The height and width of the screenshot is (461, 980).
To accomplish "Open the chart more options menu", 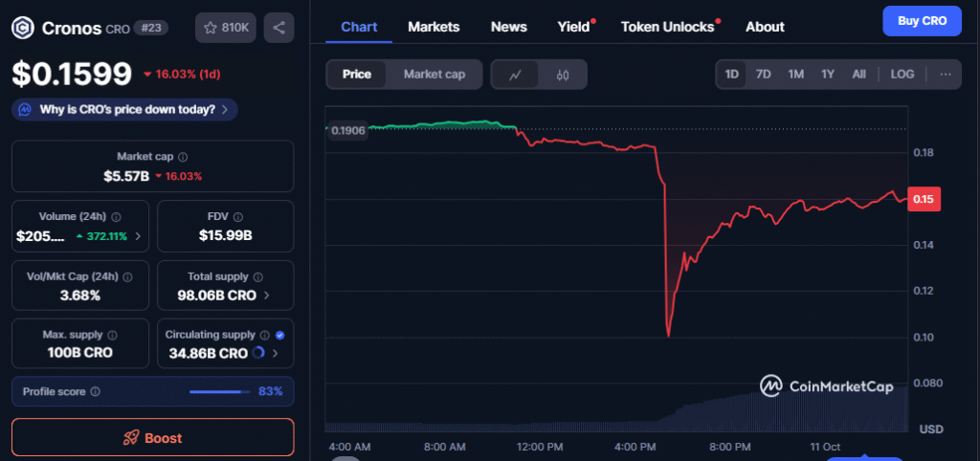I will tap(945, 75).
